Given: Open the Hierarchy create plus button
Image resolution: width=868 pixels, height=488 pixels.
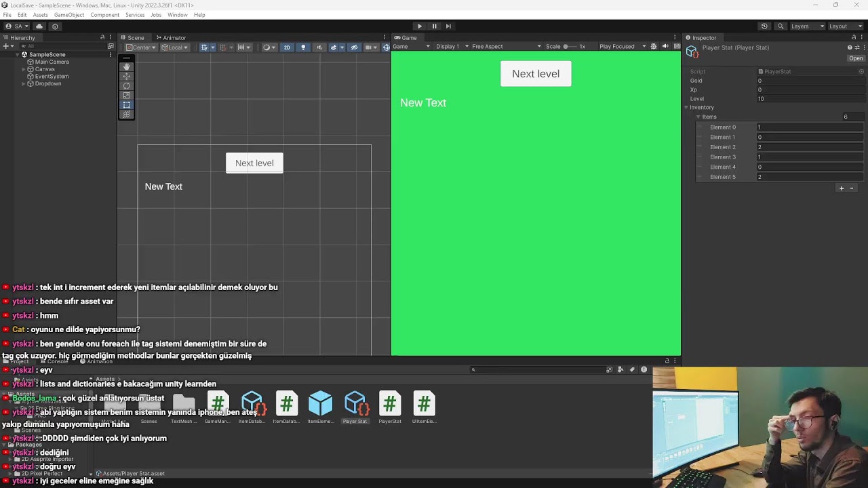Looking at the screenshot, I should (6, 46).
